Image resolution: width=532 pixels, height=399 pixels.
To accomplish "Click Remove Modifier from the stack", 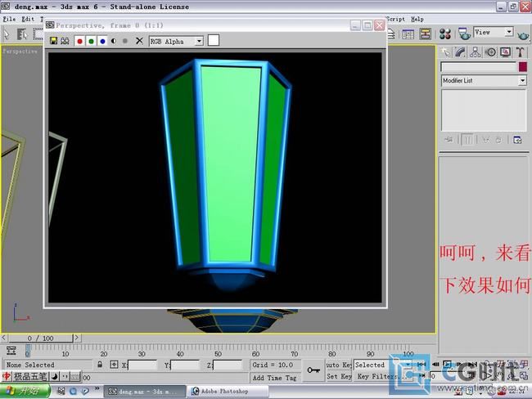I will 498,140.
